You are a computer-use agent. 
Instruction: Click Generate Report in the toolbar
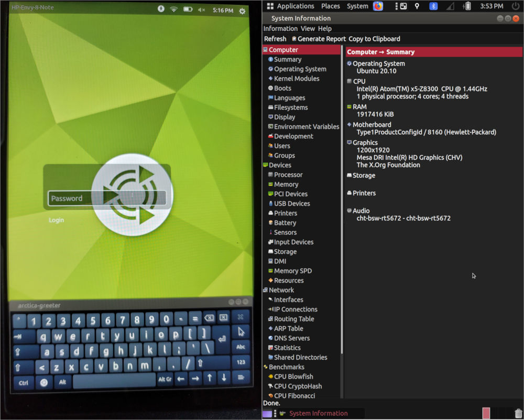coord(319,39)
